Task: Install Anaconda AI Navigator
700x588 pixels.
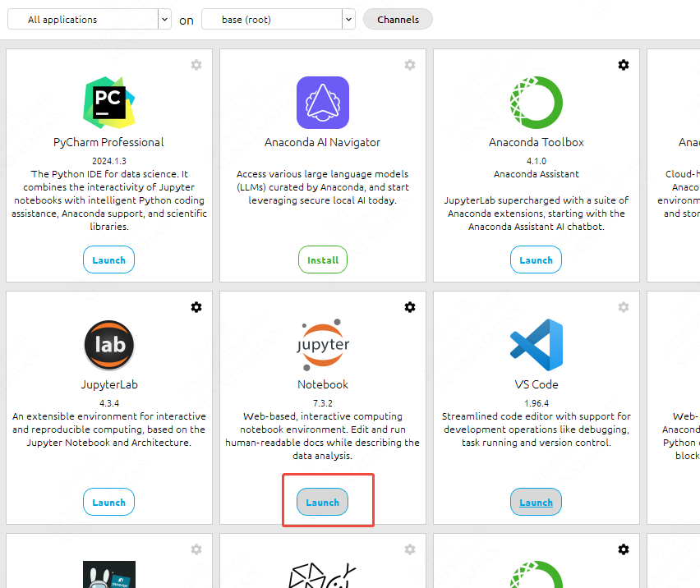Action: pos(323,260)
